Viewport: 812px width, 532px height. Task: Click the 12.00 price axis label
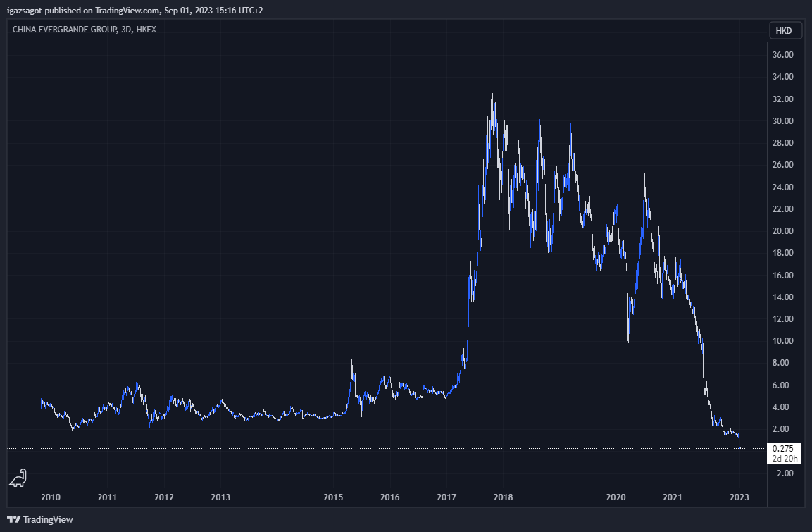[782, 319]
